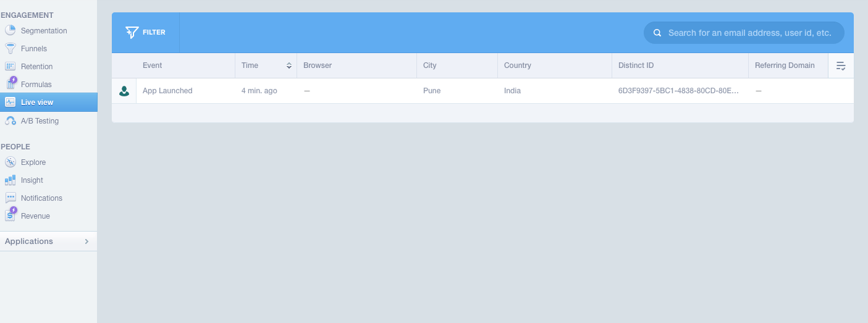
Task: Click the Distinct ID column header
Action: pos(680,65)
